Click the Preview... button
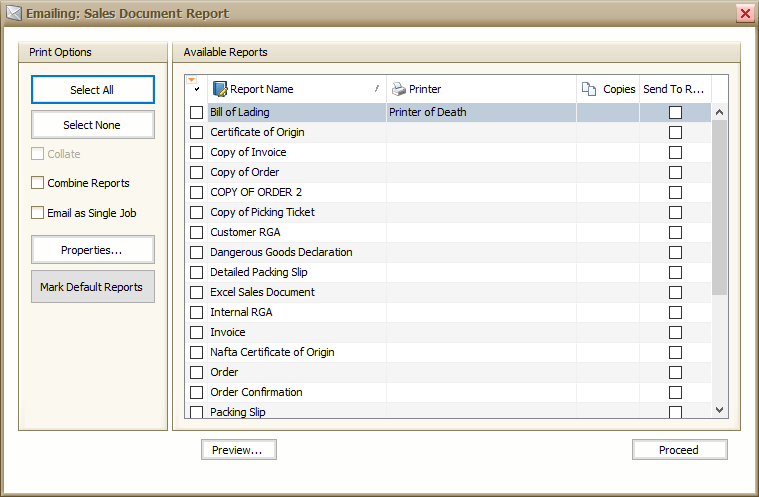 point(238,450)
